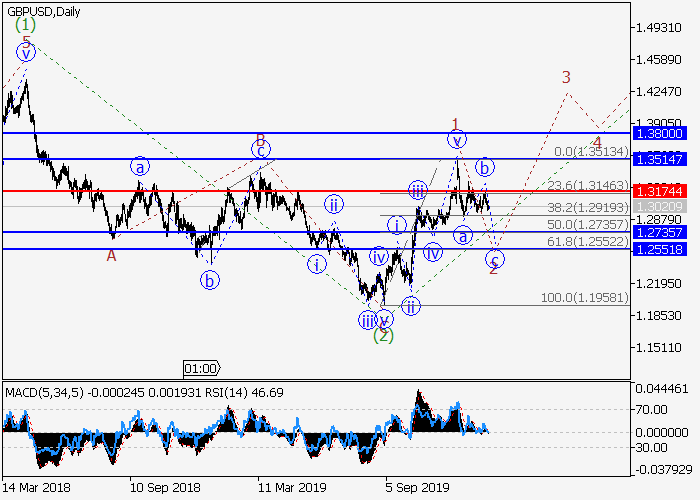Click the red wave 3 projection label
The image size is (700, 500).
click(566, 77)
